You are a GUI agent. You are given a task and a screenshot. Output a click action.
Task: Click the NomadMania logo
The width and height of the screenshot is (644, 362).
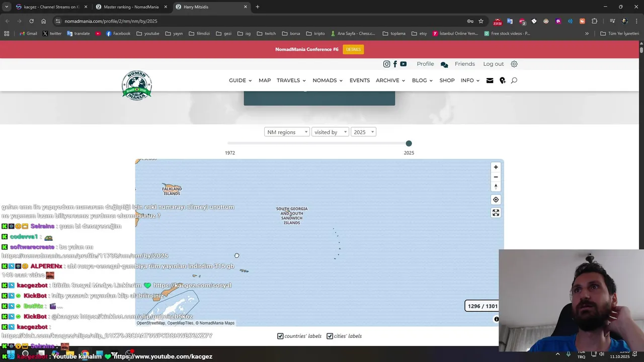coord(137,85)
